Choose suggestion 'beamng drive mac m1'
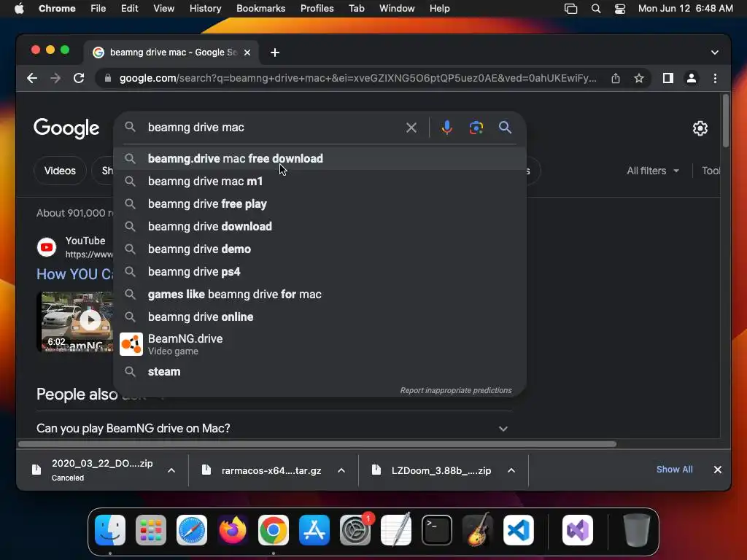Image resolution: width=747 pixels, height=560 pixels. [x=320, y=182]
